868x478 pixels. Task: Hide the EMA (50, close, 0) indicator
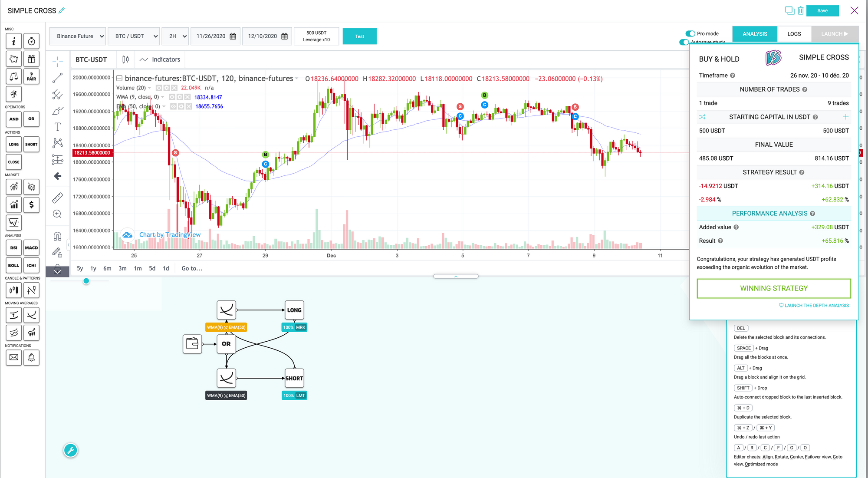[173, 106]
